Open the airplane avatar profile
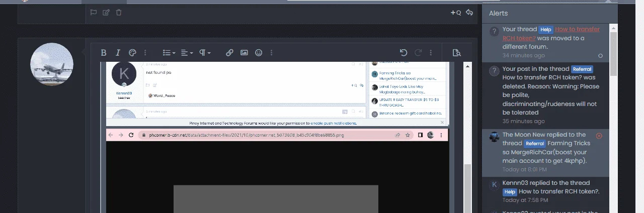The image size is (644, 213). pos(52,64)
